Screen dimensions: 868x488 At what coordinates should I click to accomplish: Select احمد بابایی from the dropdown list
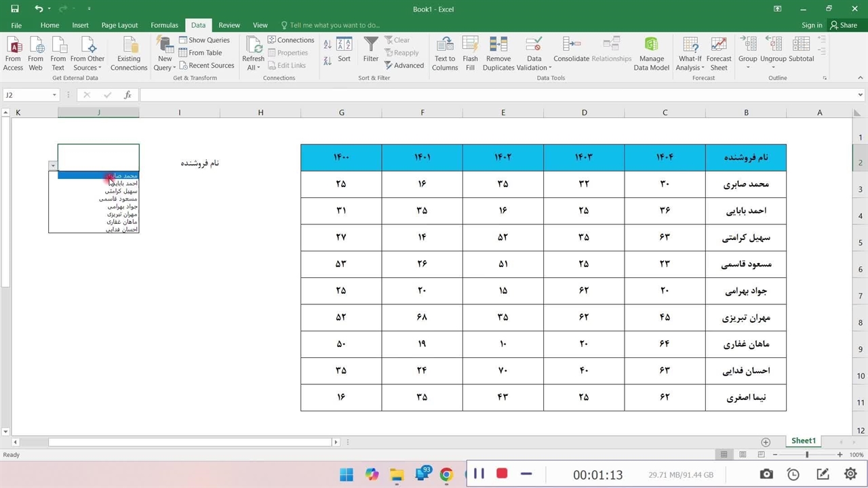coord(125,184)
